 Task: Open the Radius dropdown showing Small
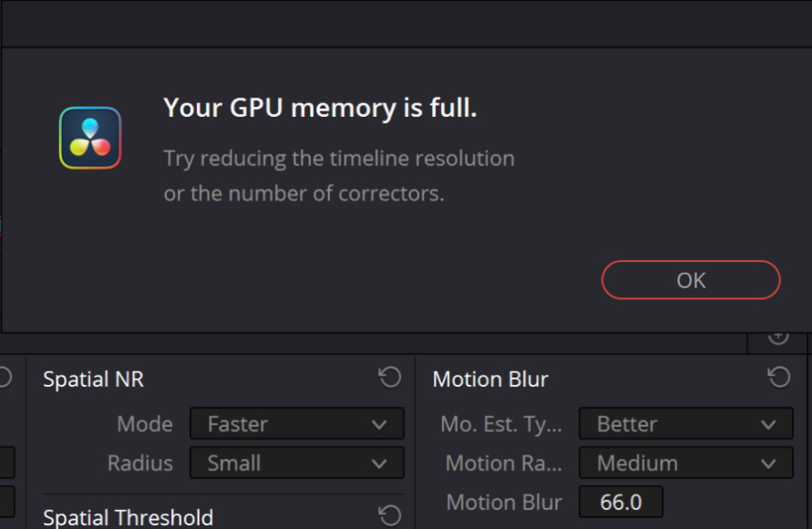pyautogui.click(x=296, y=462)
